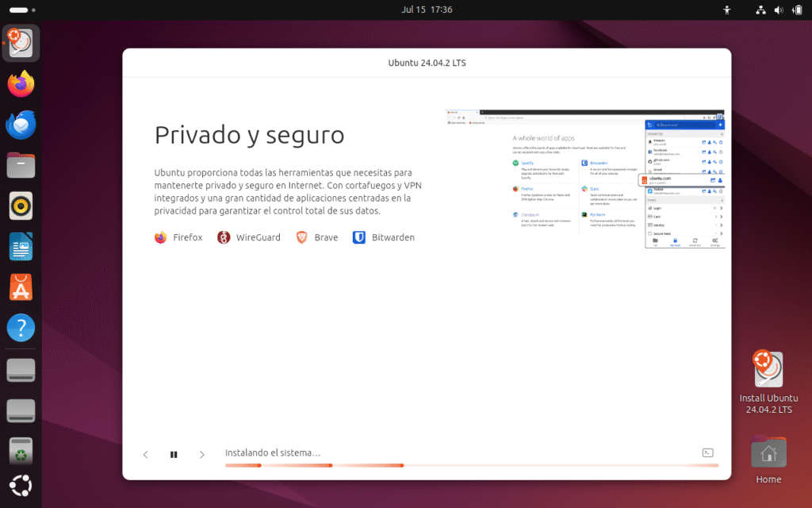812x508 pixels.
Task: Click the installation progress bar
Action: pos(472,465)
